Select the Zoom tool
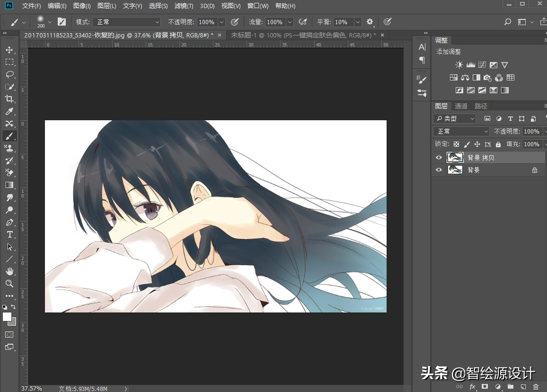Viewport: 547px width, 392px height. pos(9,284)
